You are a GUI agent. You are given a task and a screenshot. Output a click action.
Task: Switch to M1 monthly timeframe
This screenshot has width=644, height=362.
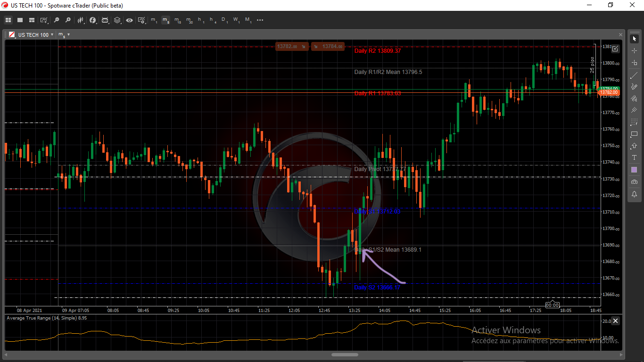tap(248, 20)
